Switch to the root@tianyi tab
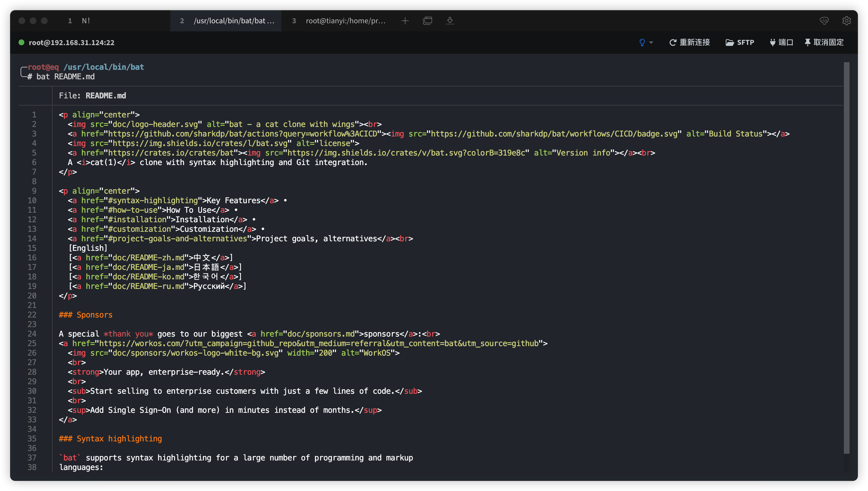 [x=345, y=21]
